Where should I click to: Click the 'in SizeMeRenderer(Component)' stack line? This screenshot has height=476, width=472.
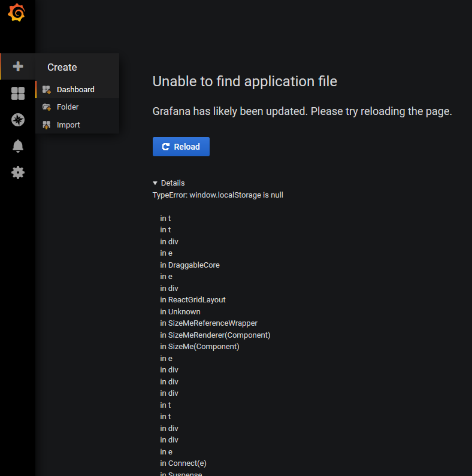(x=215, y=335)
